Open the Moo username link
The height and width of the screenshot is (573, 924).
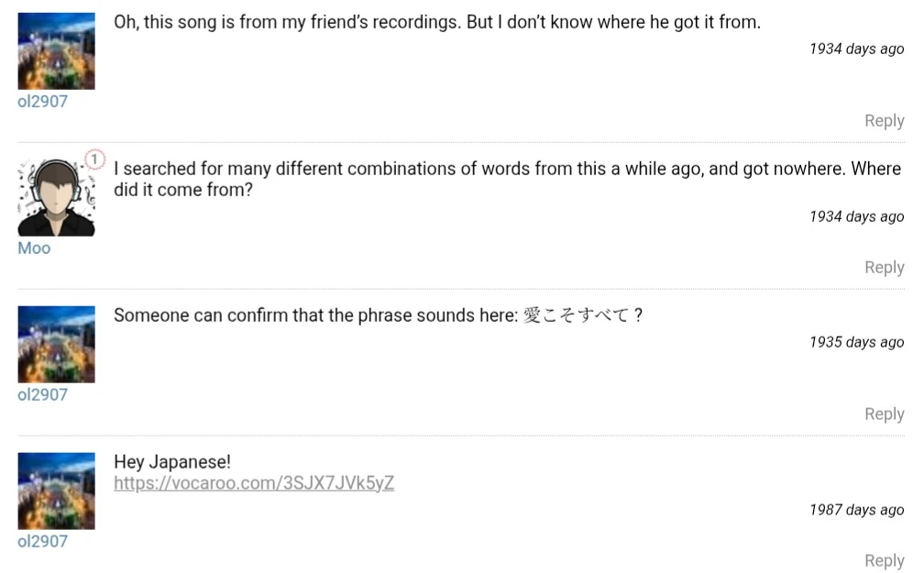point(34,248)
